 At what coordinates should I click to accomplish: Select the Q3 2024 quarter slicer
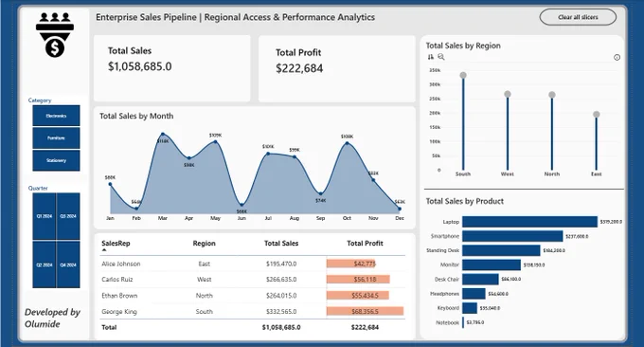coord(68,216)
